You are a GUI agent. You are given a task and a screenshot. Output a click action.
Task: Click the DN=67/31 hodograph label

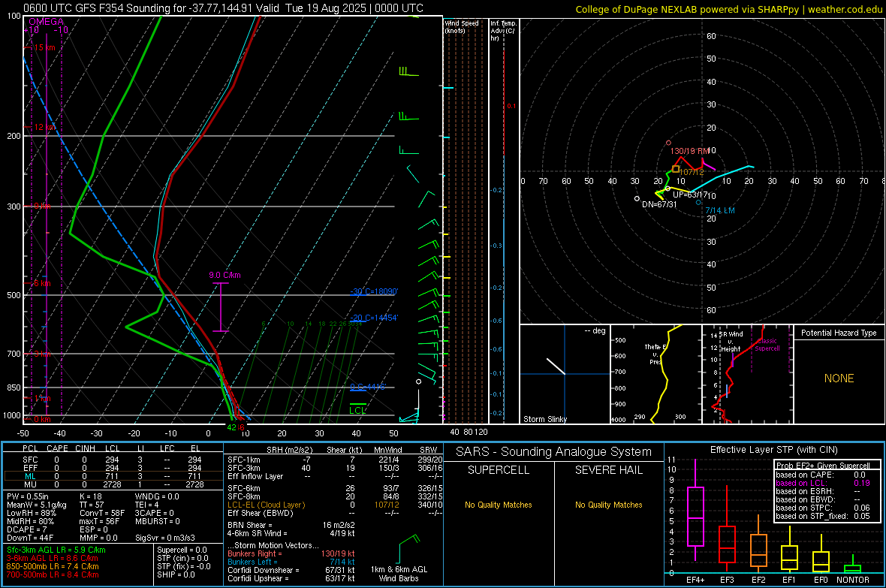tap(659, 205)
